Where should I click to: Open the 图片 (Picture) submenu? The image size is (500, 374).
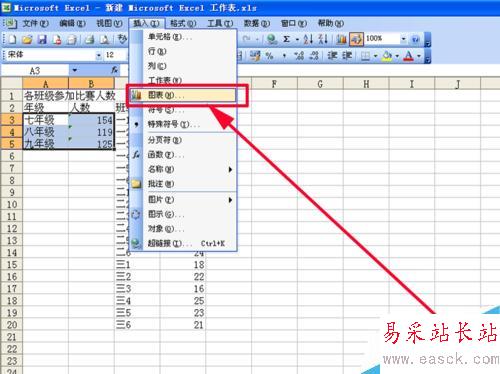click(182, 200)
